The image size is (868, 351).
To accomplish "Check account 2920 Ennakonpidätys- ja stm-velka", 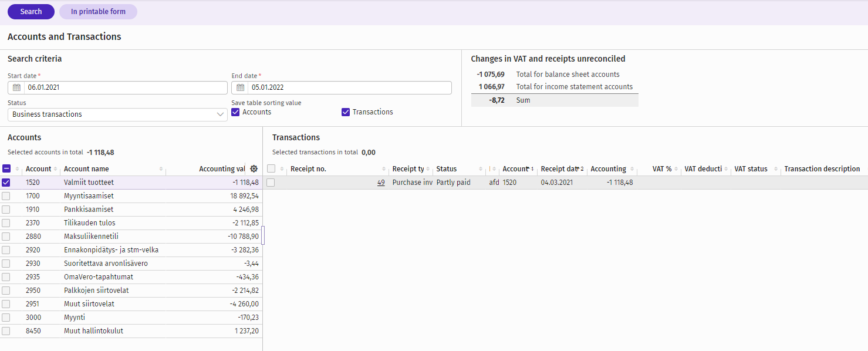I will (x=6, y=250).
